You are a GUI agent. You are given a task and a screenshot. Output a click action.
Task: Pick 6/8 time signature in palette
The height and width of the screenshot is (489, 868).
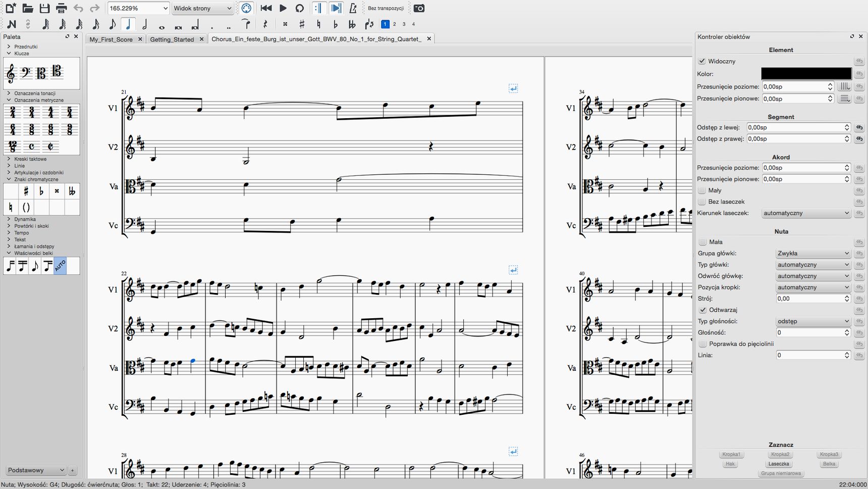pyautogui.click(x=50, y=129)
